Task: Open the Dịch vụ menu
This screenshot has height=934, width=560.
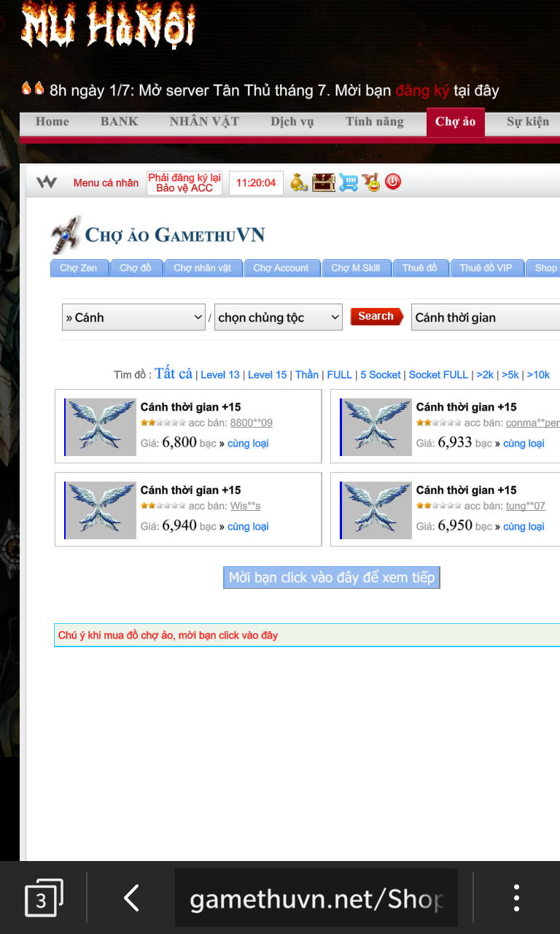Action: click(292, 122)
